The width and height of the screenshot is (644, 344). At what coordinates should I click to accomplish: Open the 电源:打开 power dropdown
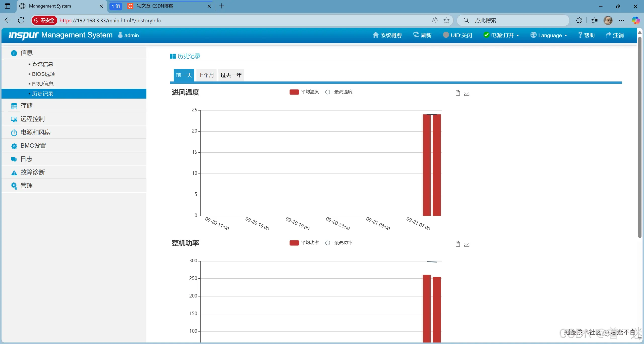tap(502, 35)
